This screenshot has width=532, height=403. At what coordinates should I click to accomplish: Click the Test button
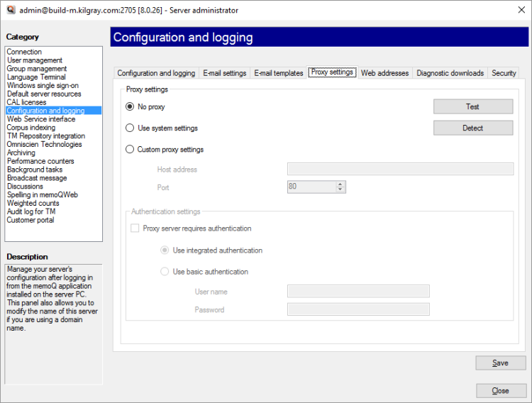click(x=472, y=106)
